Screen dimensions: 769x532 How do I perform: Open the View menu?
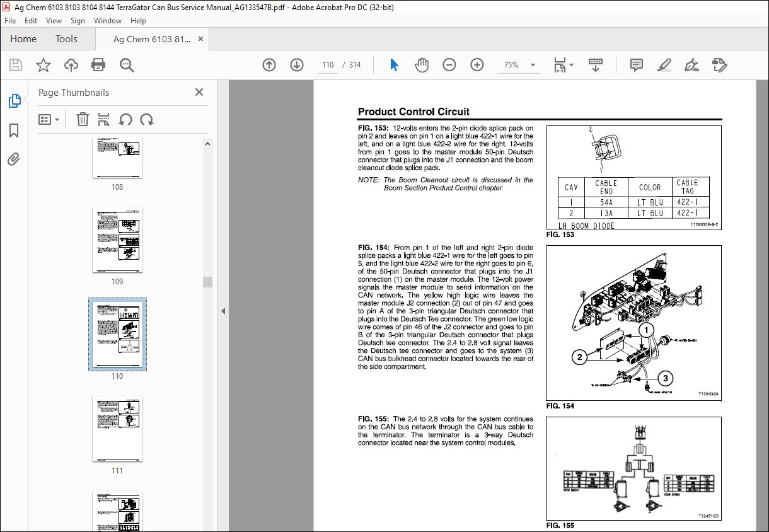[54, 21]
